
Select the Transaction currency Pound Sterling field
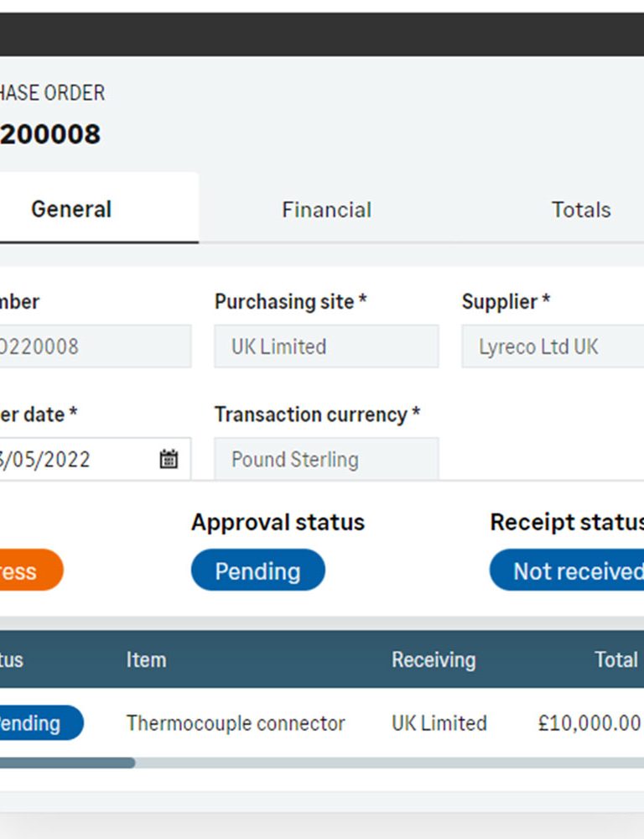click(326, 459)
